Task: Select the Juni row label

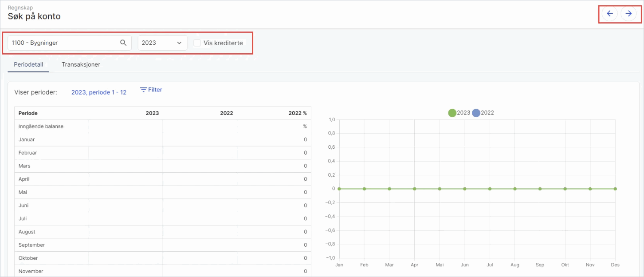Action: click(x=24, y=206)
